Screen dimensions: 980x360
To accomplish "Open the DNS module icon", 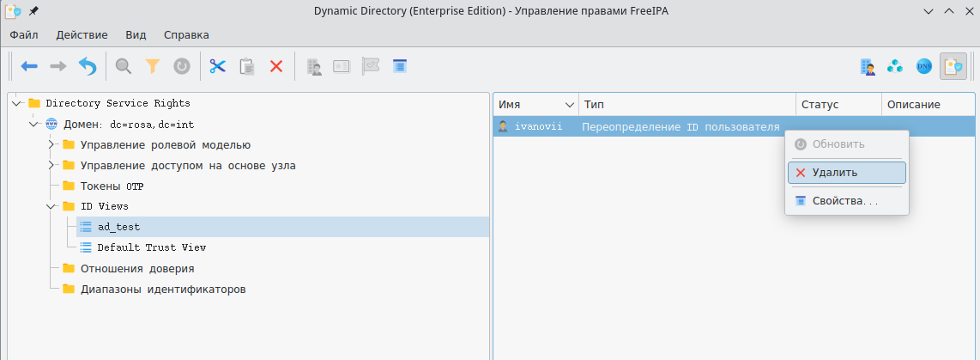I will click(924, 66).
